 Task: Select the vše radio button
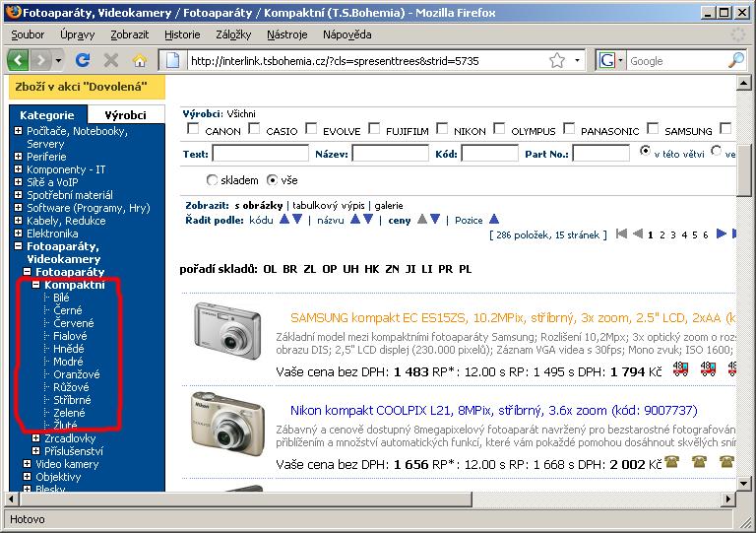[272, 180]
